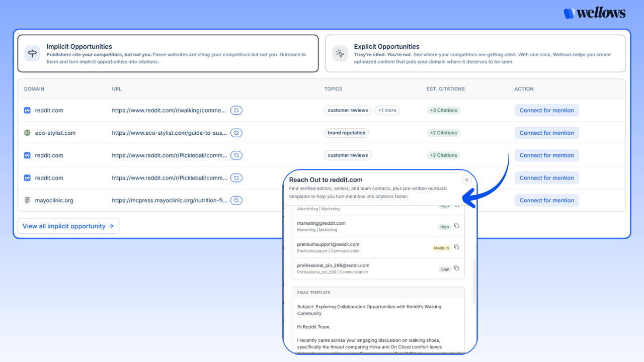Click the Explicit Opportunities cursor icon
644x362 pixels.
[340, 53]
